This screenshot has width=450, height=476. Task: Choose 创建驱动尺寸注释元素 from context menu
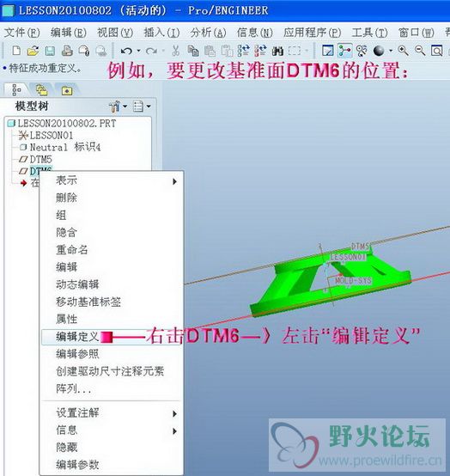click(112, 371)
